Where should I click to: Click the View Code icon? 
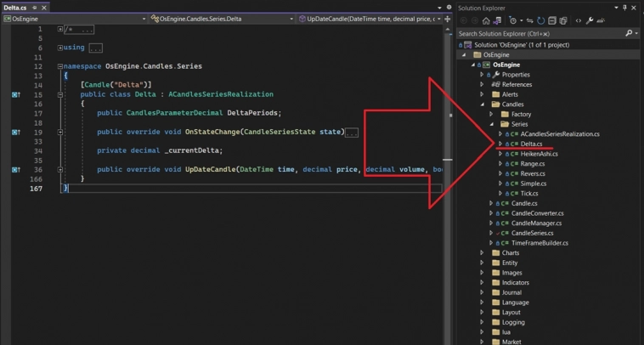579,20
